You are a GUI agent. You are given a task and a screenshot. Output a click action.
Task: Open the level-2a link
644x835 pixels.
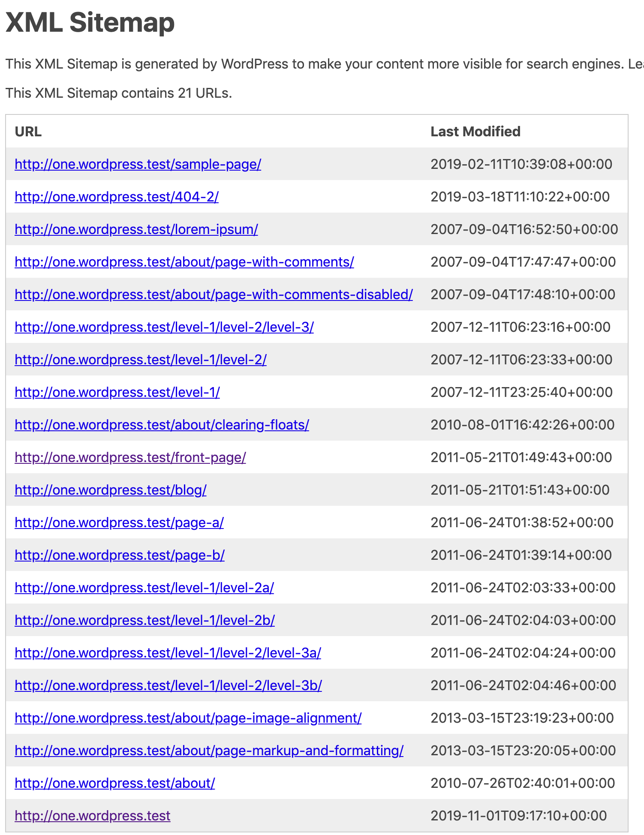145,588
